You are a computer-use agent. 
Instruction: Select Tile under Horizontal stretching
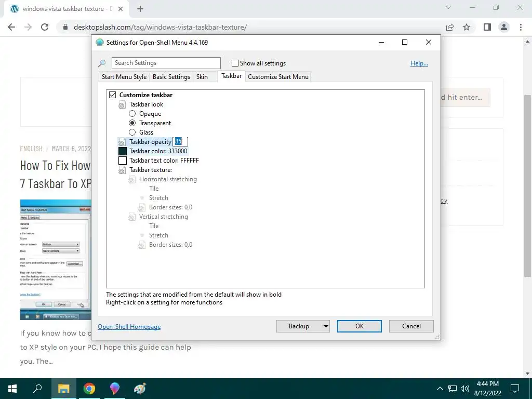point(154,189)
